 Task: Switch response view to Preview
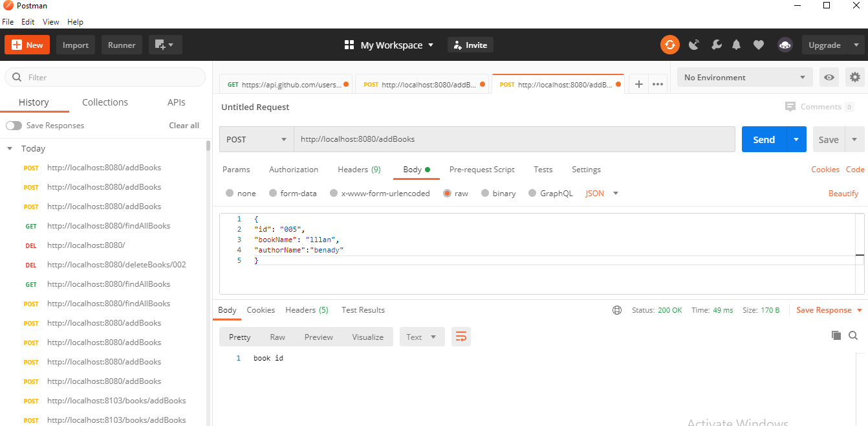coord(319,337)
